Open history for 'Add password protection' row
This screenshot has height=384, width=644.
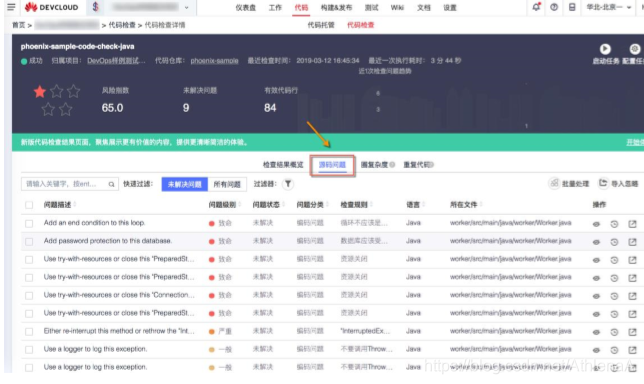click(x=614, y=242)
